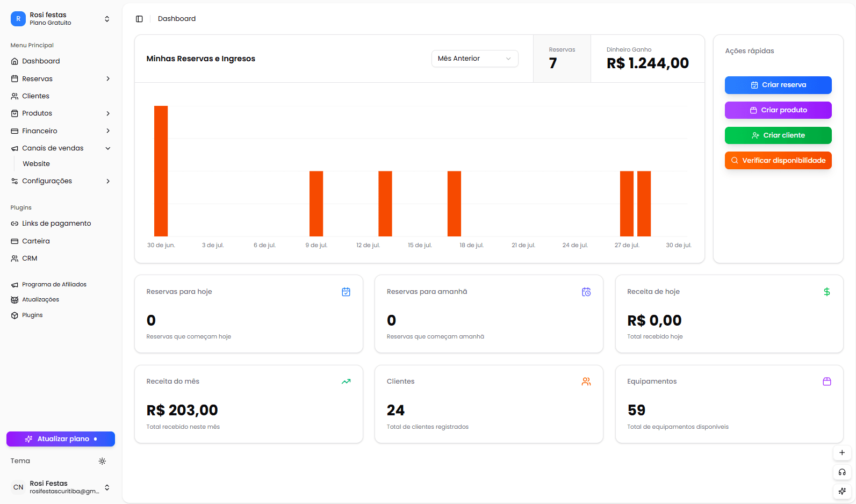Expand the Financeiro menu chevron
856x504 pixels.
click(108, 131)
